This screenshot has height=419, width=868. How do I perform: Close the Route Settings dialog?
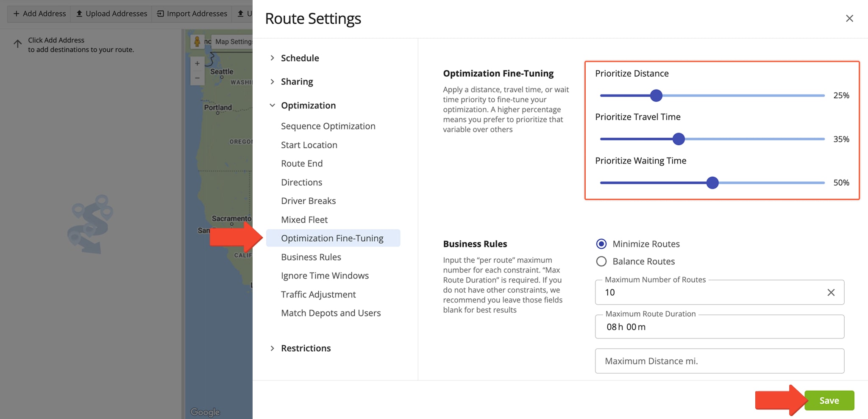point(849,18)
